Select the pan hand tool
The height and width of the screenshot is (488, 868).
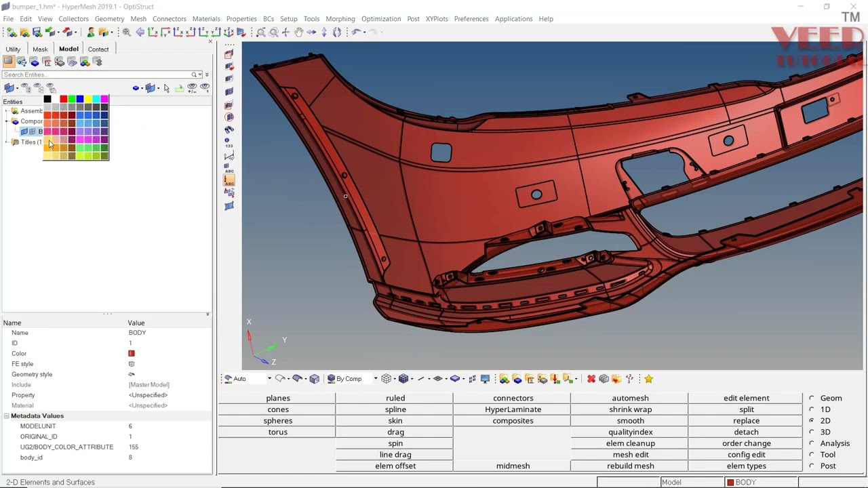(x=298, y=32)
